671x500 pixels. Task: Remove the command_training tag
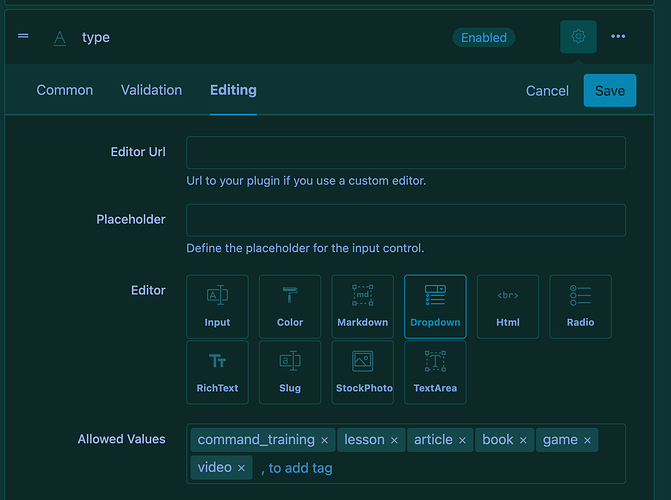pyautogui.click(x=324, y=440)
